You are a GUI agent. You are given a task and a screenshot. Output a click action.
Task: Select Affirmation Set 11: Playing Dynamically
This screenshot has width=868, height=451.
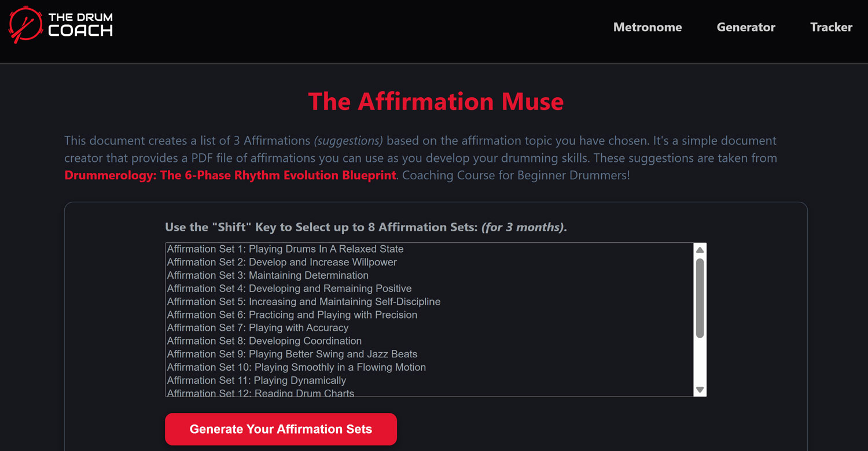256,380
